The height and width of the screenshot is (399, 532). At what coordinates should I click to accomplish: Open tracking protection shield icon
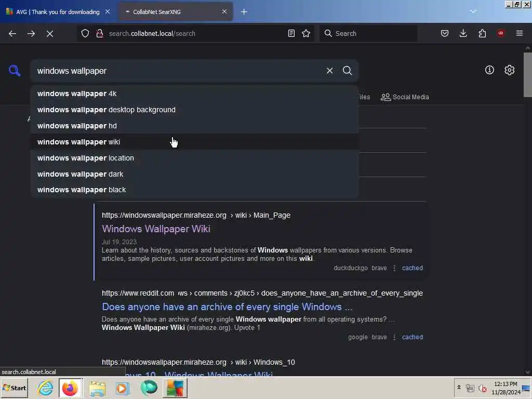(x=85, y=33)
